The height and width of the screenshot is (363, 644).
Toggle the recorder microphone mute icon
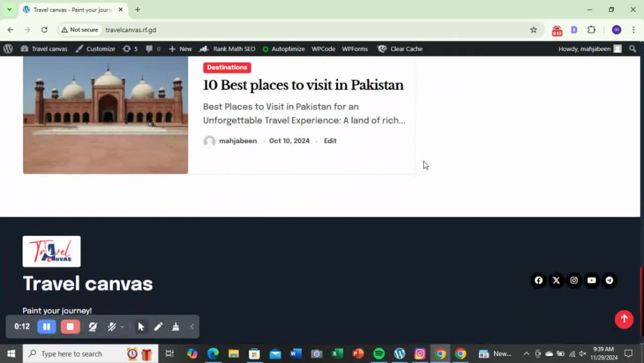(x=111, y=326)
